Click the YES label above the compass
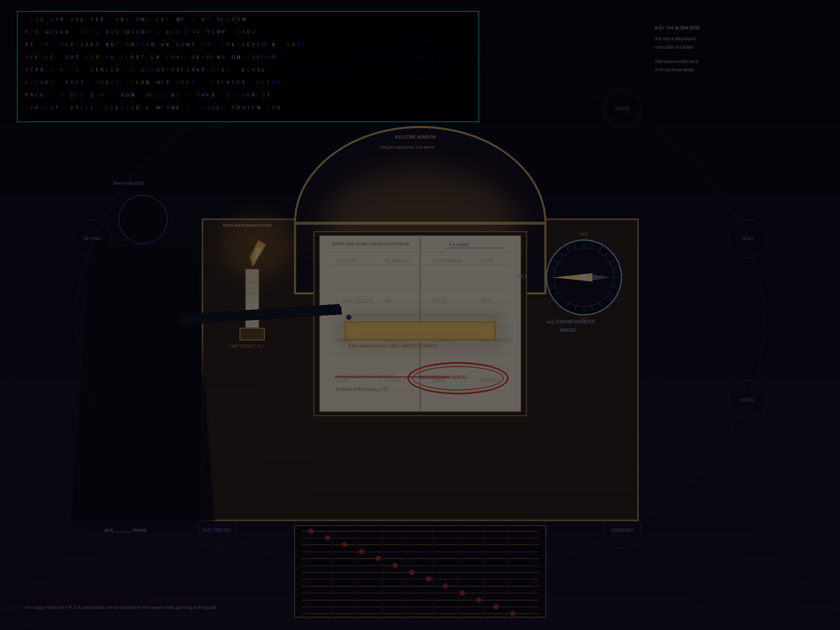 click(x=583, y=234)
